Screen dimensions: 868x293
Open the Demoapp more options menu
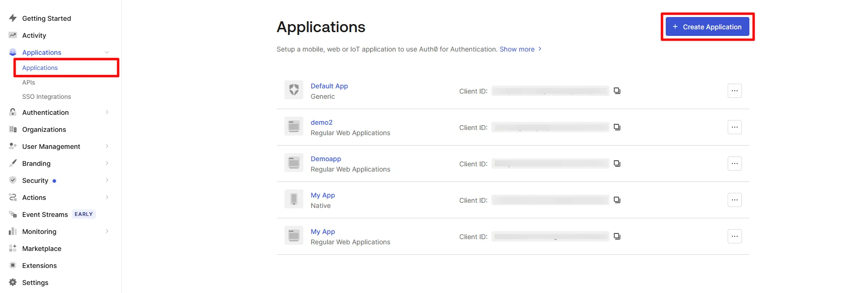[x=734, y=164]
